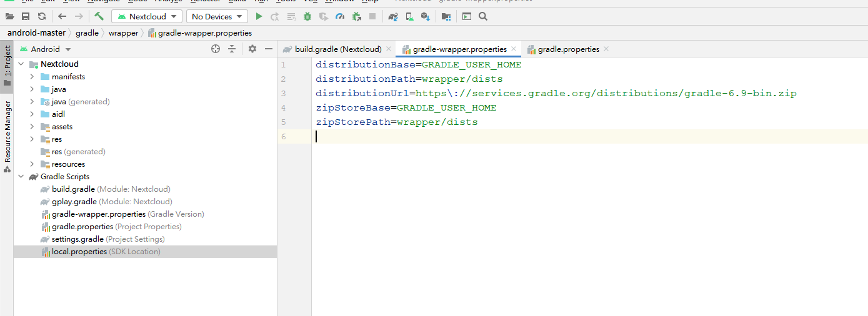Click the Debug app bug icon
The width and height of the screenshot is (868, 316).
coord(307,17)
